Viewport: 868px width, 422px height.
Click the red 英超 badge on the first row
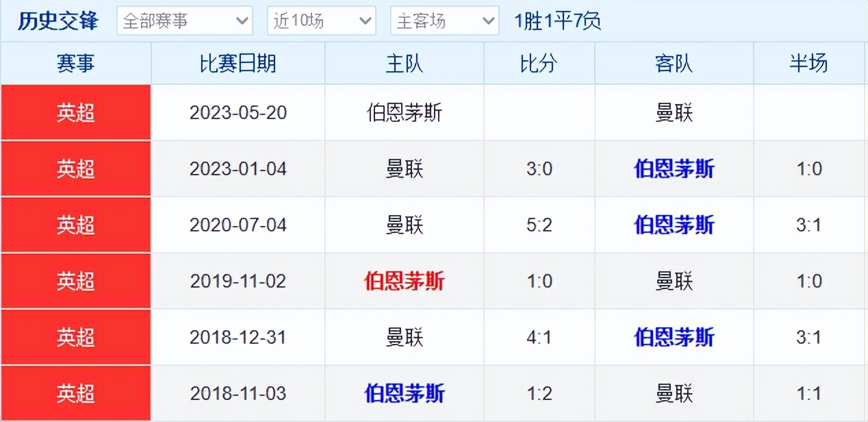tap(75, 112)
